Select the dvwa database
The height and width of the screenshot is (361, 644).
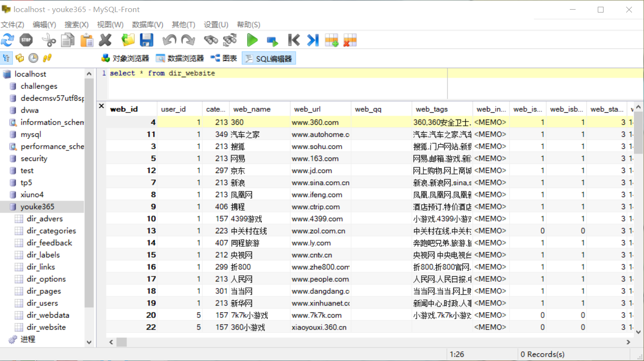click(x=29, y=110)
